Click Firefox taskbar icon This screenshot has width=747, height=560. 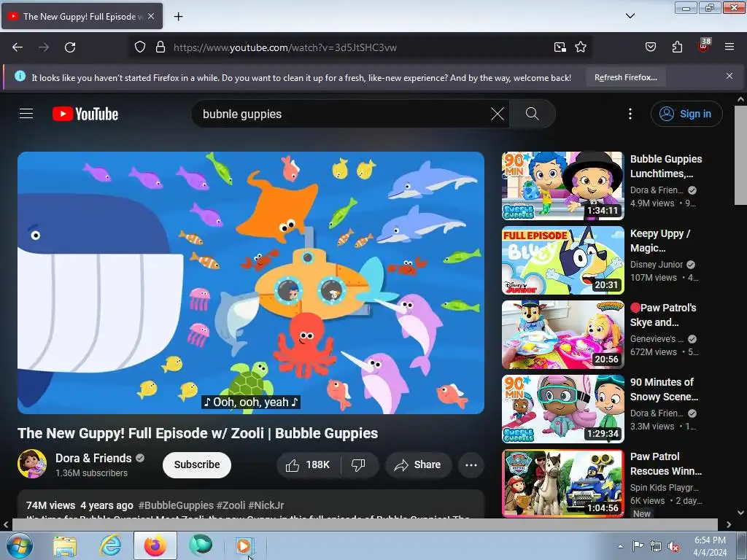point(155,545)
